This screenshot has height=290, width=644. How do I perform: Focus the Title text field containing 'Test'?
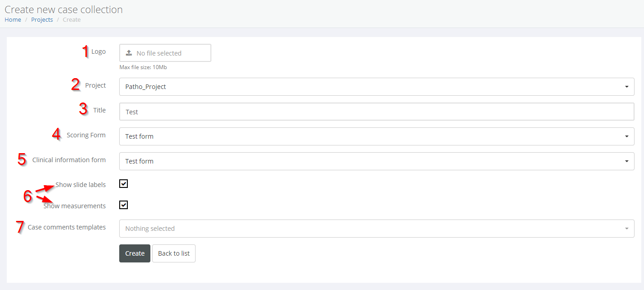point(376,112)
